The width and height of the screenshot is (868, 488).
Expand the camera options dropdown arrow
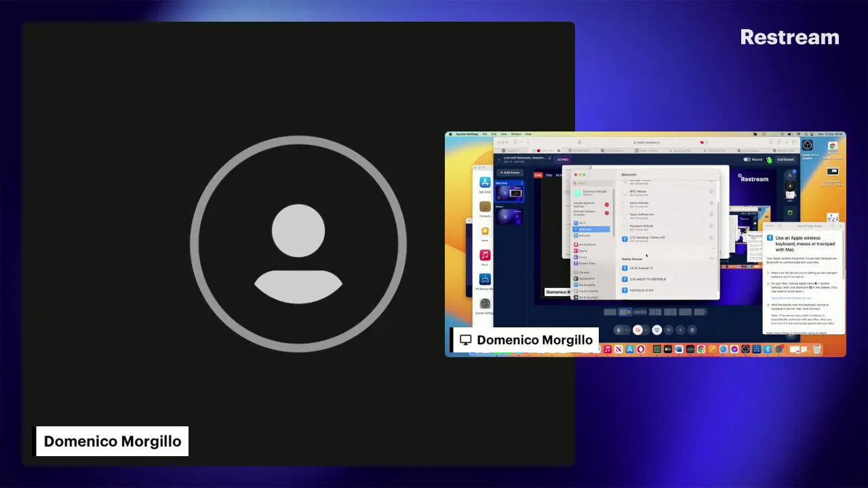[646, 330]
